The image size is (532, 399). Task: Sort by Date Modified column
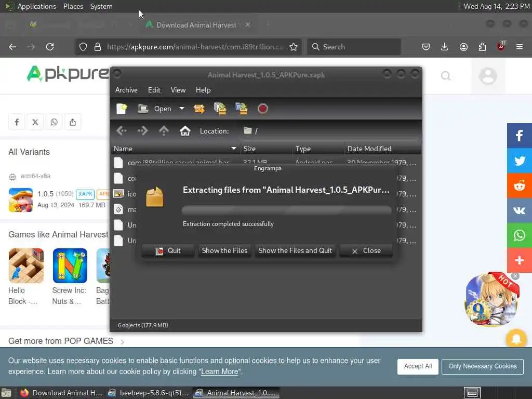(x=382, y=149)
